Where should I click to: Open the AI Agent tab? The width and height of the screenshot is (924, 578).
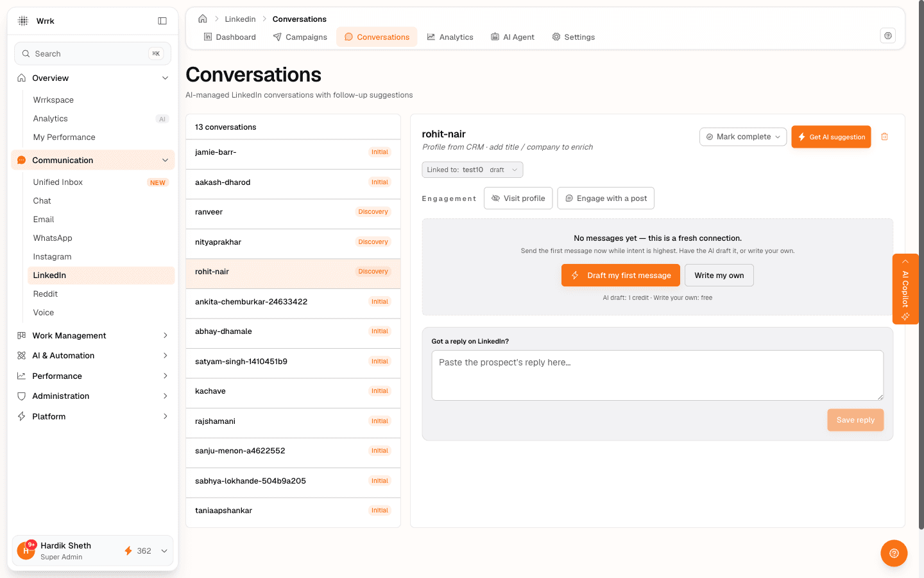click(513, 37)
